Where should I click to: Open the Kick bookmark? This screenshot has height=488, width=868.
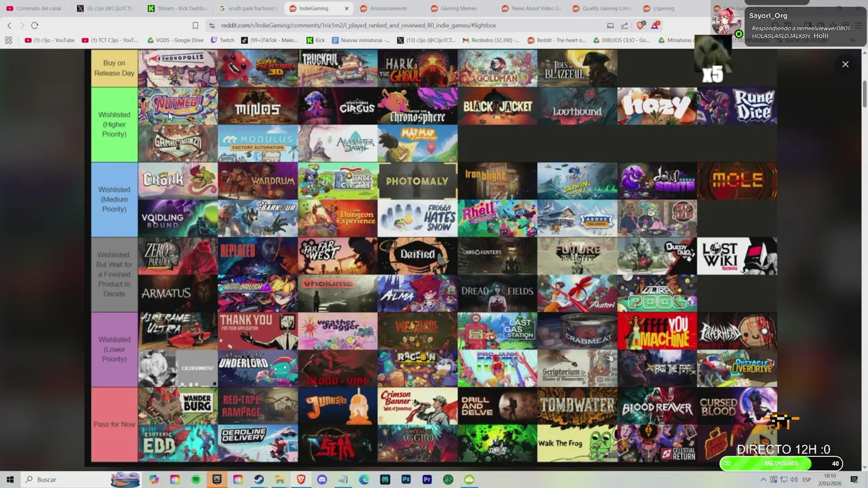pyautogui.click(x=315, y=40)
